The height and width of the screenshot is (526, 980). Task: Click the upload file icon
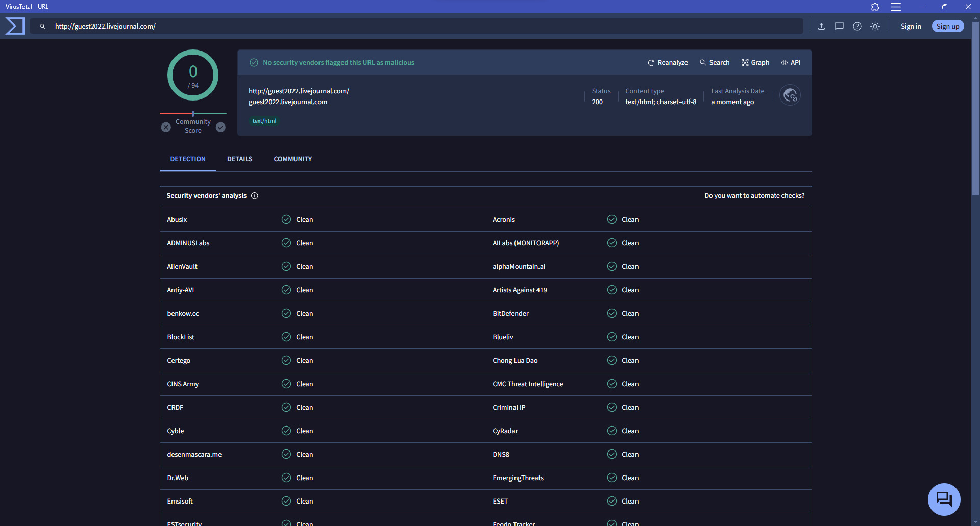[821, 27]
